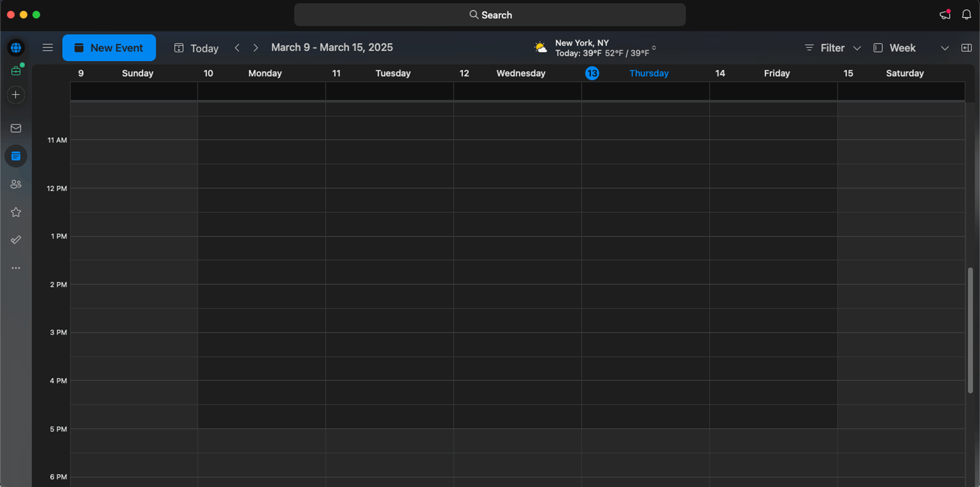Show more apps via ellipsis icon

coord(16,268)
